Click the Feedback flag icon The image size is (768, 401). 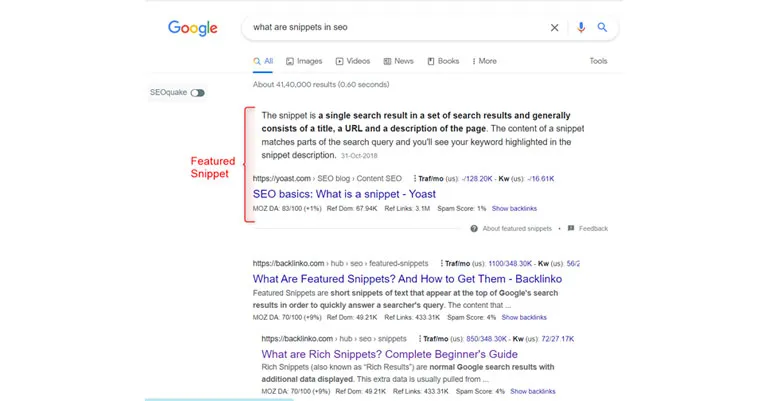(x=571, y=228)
